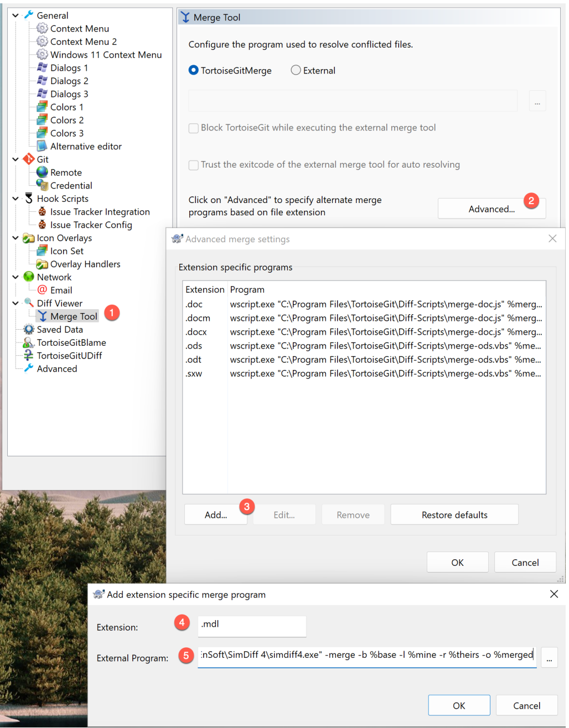The width and height of the screenshot is (569, 728).
Task: Click the Advanced... button in Merge Tool
Action: tap(492, 209)
